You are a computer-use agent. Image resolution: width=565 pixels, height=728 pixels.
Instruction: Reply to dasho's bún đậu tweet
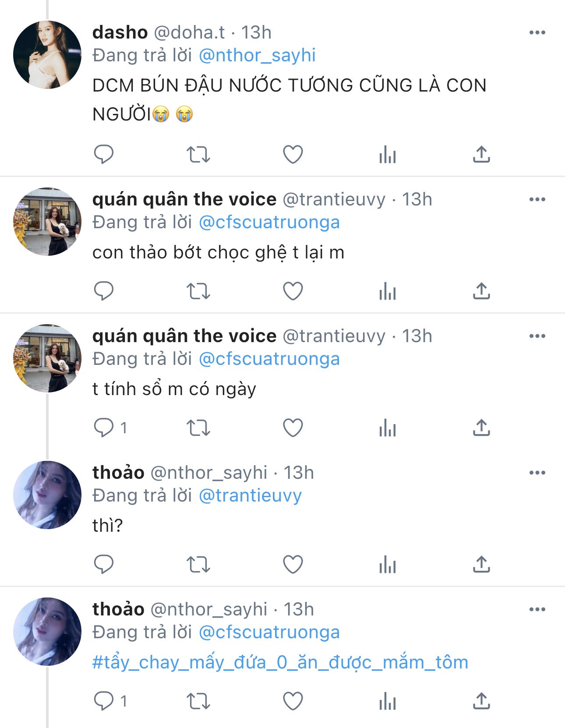(x=104, y=155)
